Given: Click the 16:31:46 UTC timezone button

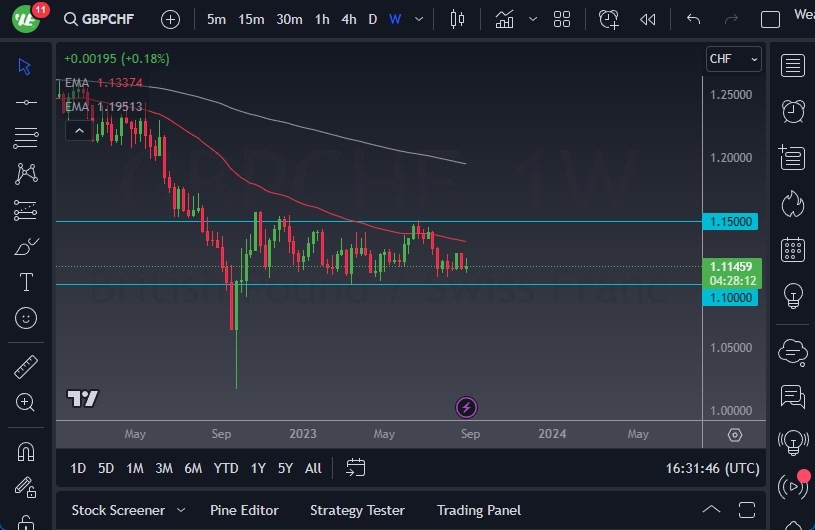Looking at the screenshot, I should (711, 468).
